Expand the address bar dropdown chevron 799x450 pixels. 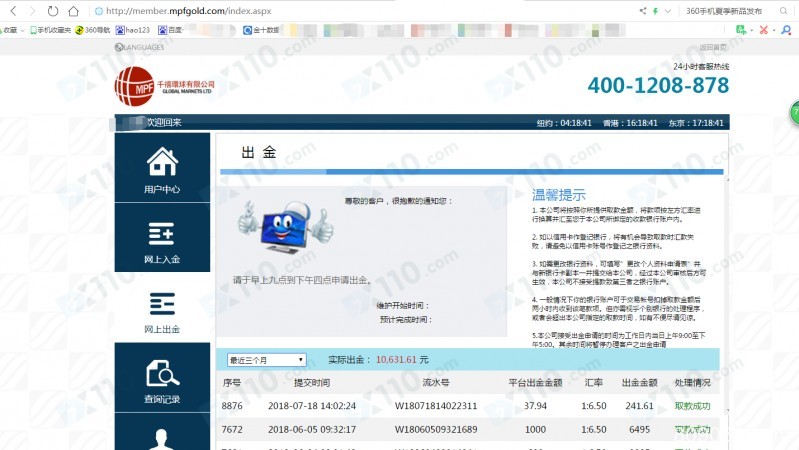(668, 11)
